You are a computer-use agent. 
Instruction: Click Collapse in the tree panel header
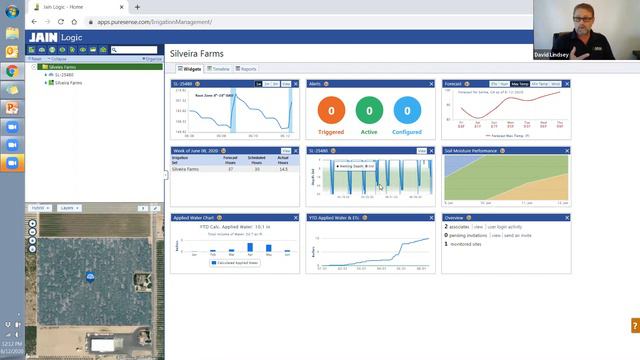[x=57, y=59]
